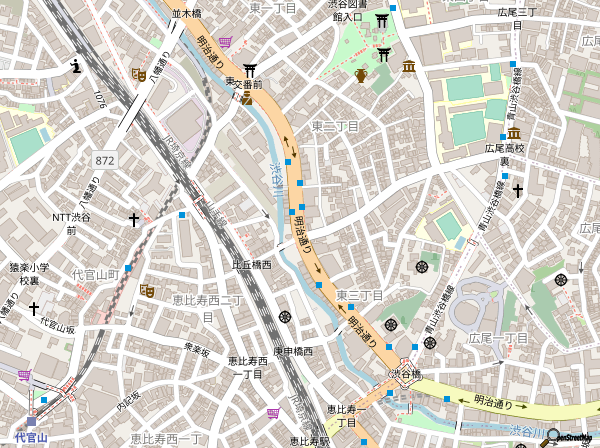The height and width of the screenshot is (448, 600).
Task: Select the theatre masks icon beside 八幡通り
Action: (x=139, y=75)
